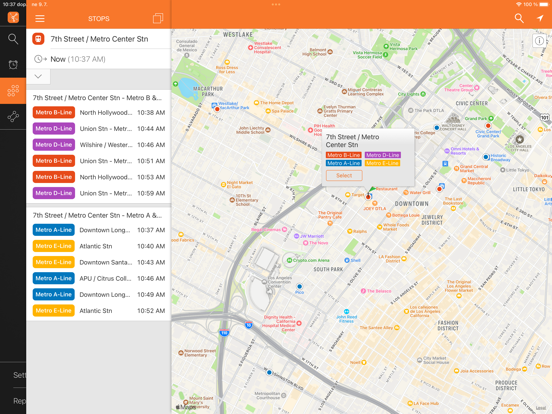Open the 10:46 AM APU / Citrus Coll departure
This screenshot has height=414, width=552.
point(99,278)
